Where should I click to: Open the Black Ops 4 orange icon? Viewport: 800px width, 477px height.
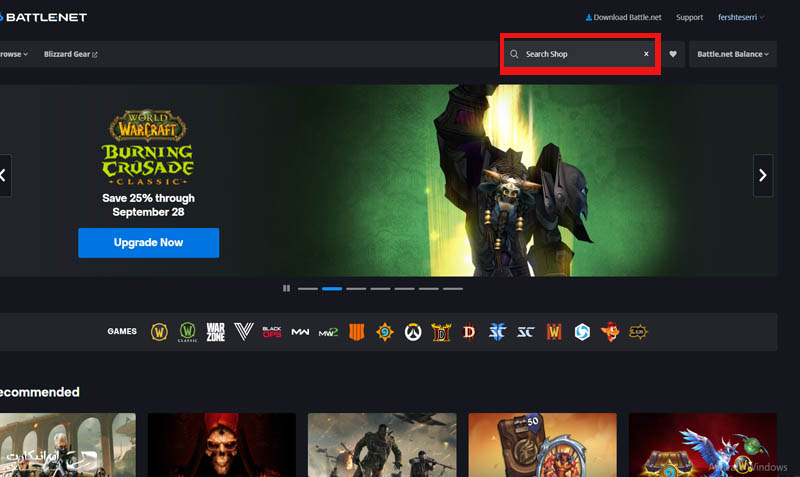(x=357, y=332)
